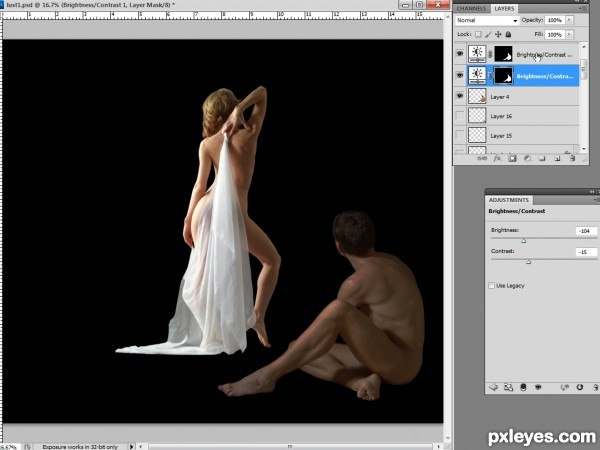Create a new group folder icon
The image size is (600, 450).
[x=542, y=158]
